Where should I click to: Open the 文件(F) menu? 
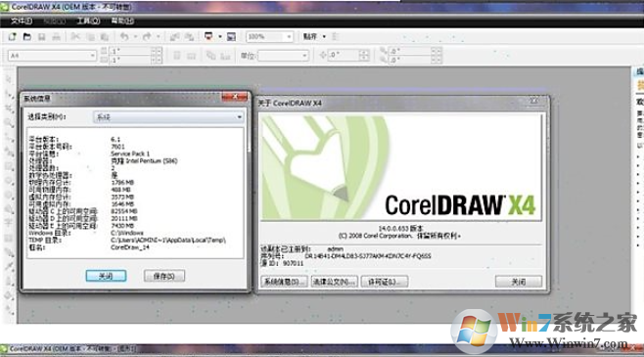(x=21, y=21)
